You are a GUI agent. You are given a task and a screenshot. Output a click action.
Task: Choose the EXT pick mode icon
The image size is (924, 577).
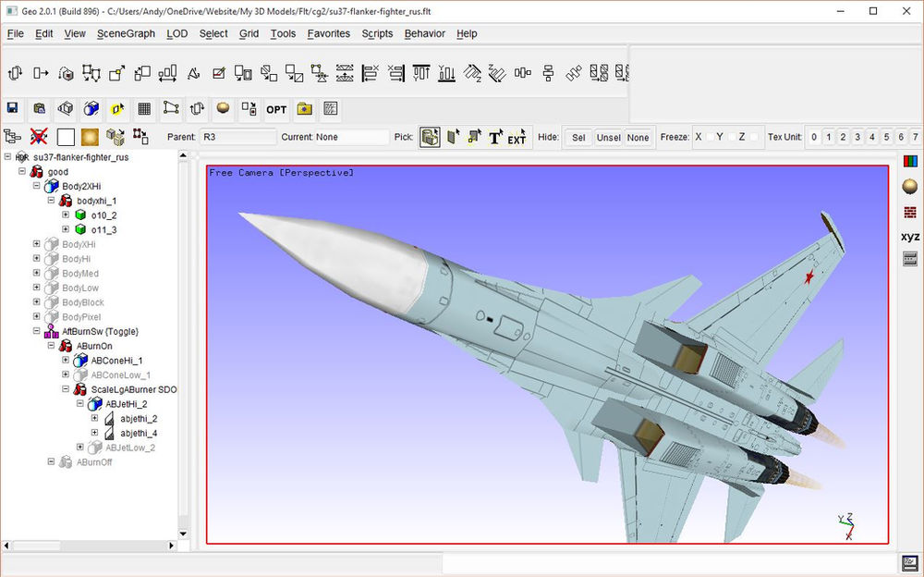[516, 138]
